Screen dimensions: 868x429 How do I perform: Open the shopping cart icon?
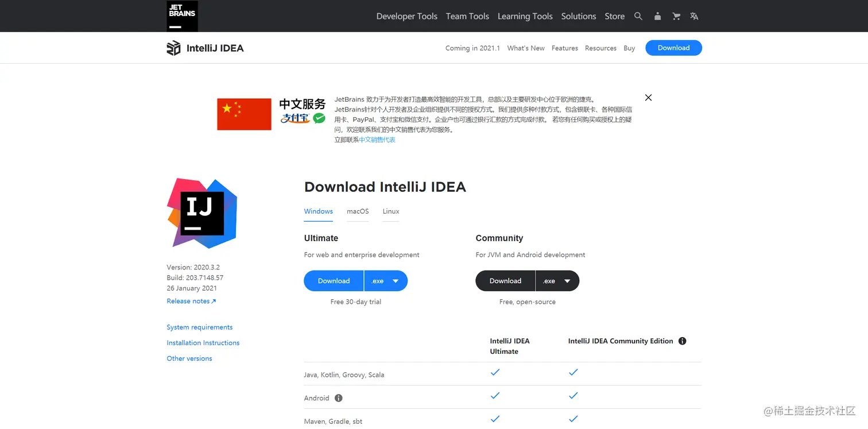click(676, 16)
